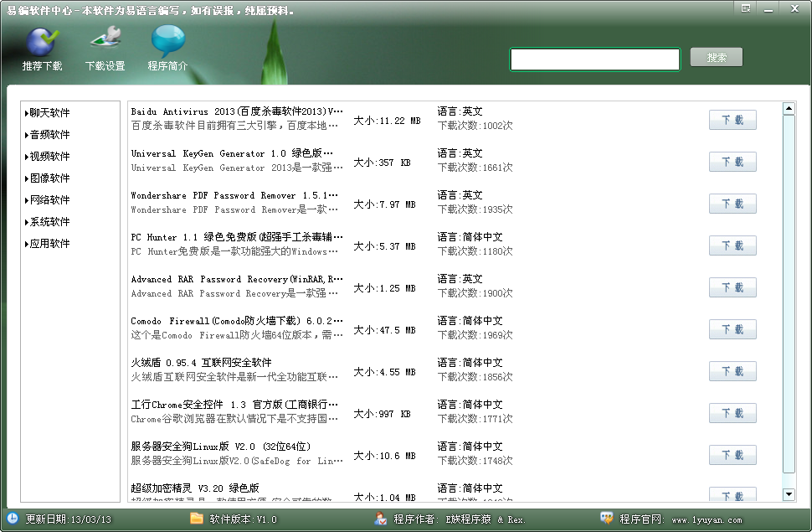Select the Wondershare PDF Password Remover 1.5.1 title
This screenshot has height=532, width=812.
234,195
